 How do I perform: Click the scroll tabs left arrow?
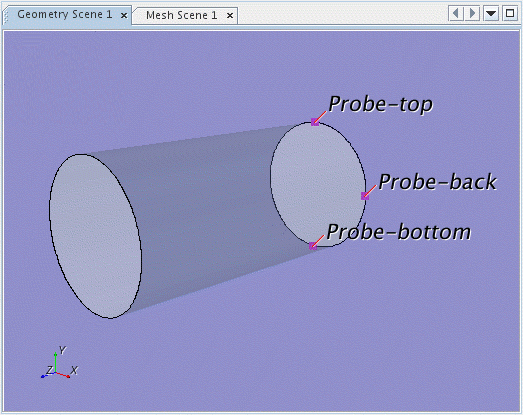click(456, 14)
